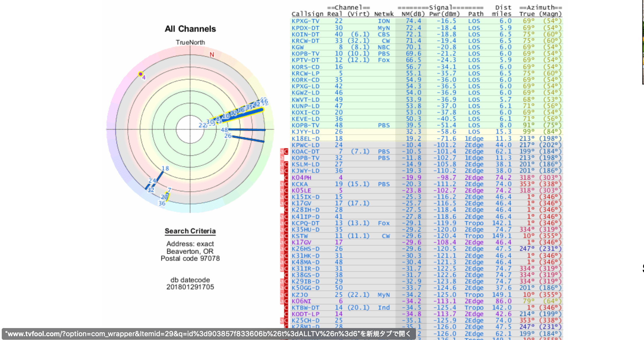Click the KPXG-TV callsign
The height and width of the screenshot is (340, 644).
(305, 21)
